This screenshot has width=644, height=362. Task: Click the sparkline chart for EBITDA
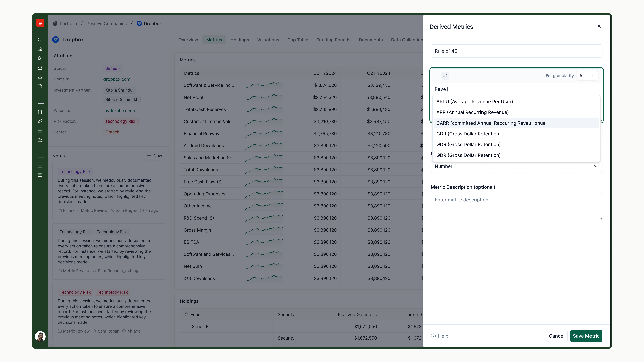coord(264,242)
